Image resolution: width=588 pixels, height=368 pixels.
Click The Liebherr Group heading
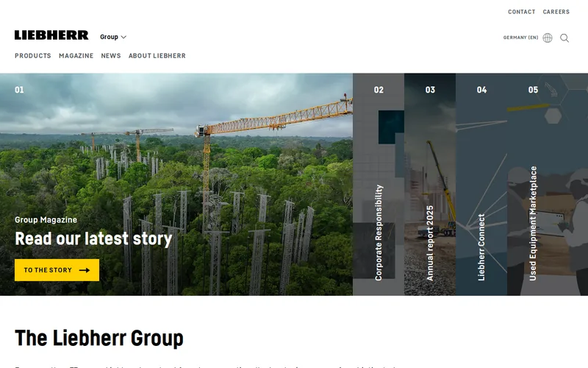click(99, 338)
